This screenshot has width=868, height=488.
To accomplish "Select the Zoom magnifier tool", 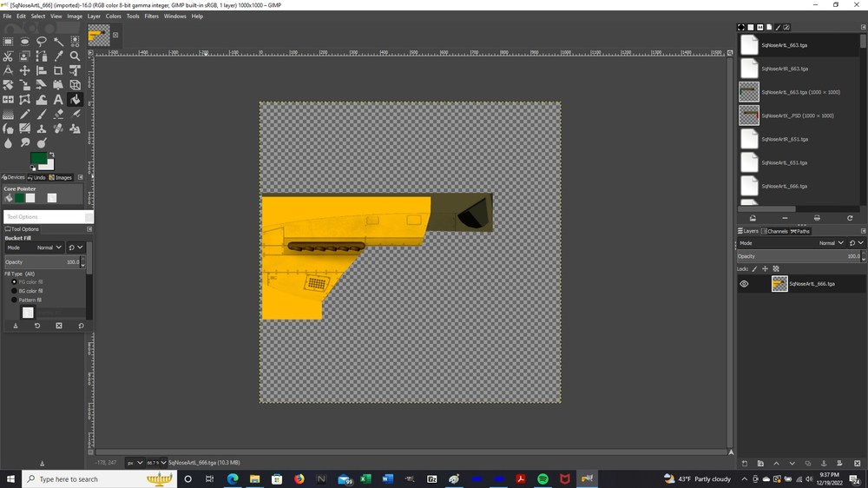I will (75, 56).
